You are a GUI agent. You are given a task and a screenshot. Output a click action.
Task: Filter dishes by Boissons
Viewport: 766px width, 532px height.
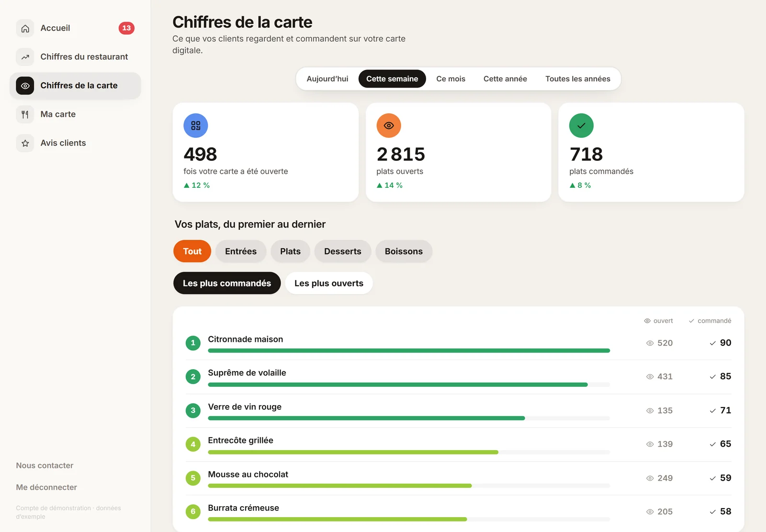pyautogui.click(x=404, y=251)
